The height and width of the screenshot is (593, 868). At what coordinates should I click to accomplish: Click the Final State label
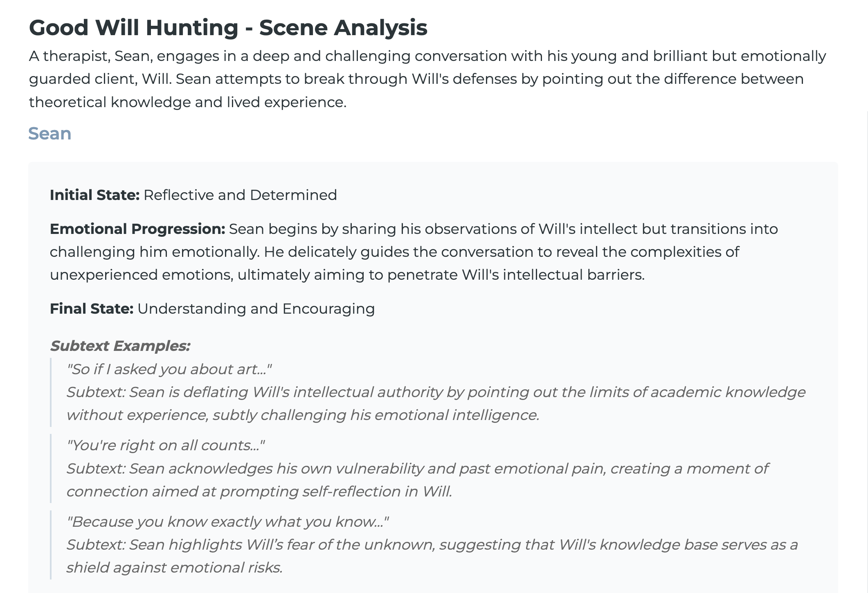(92, 309)
